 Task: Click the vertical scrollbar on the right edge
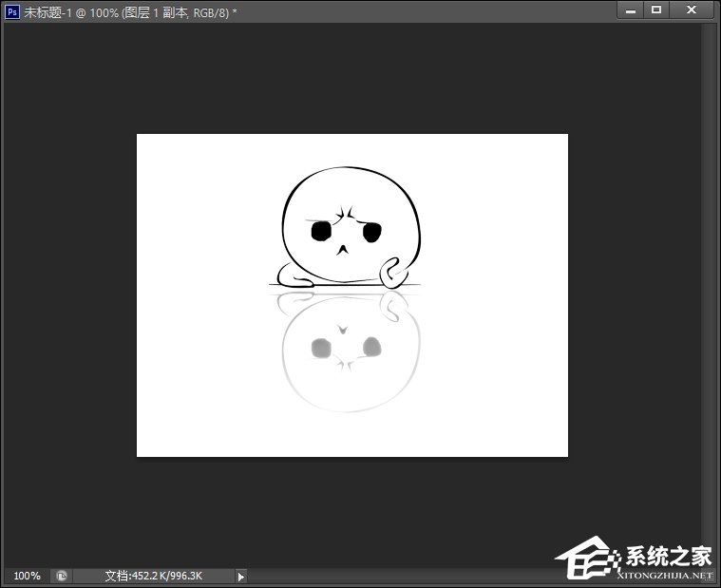708,285
